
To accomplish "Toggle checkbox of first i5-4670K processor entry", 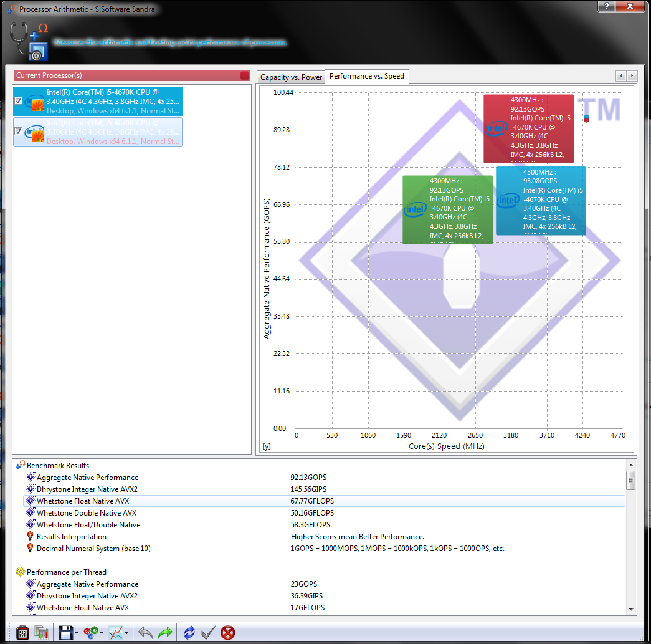I will tap(18, 100).
